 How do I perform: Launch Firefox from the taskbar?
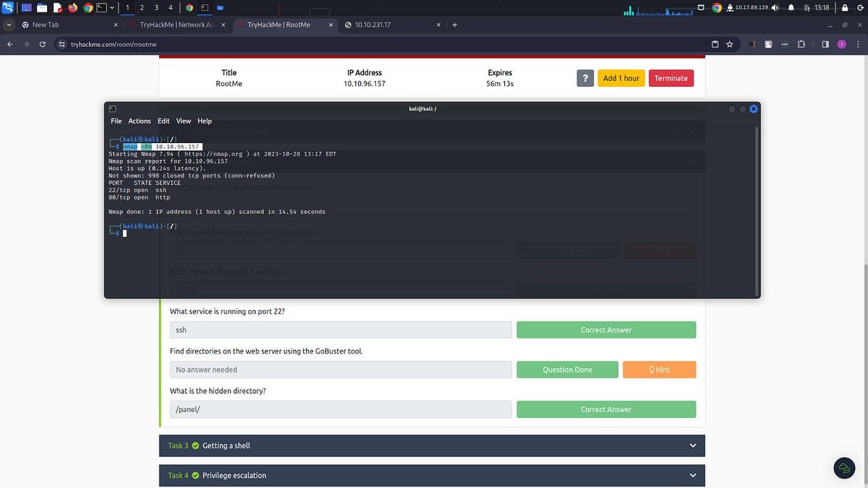pyautogui.click(x=72, y=7)
